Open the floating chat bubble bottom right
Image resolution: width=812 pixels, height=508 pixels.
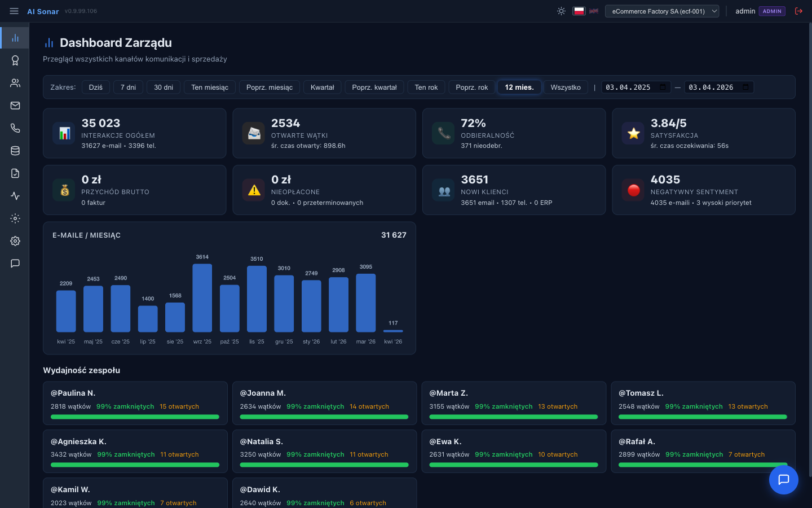pyautogui.click(x=784, y=480)
